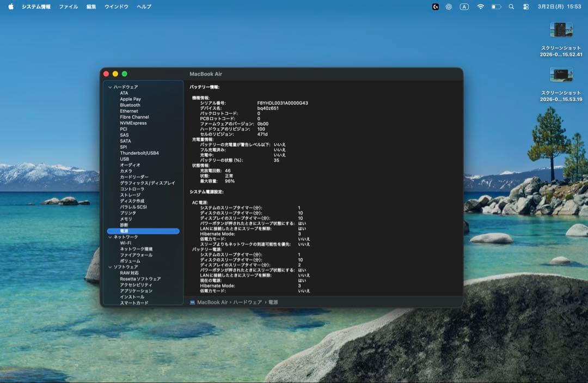588x383 pixels.
Task: Select ディスク作成 in the sidebar
Action: 132,201
